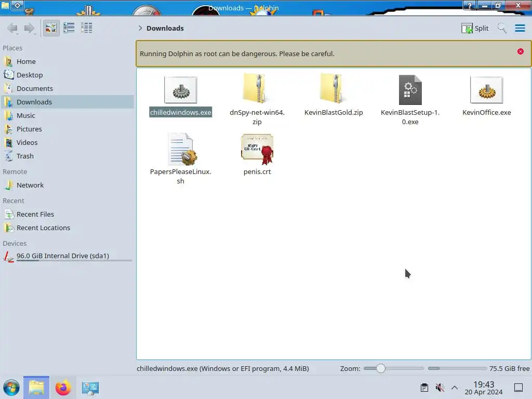The width and height of the screenshot is (532, 399).
Task: Open Recent Files
Action: pyautogui.click(x=67, y=215)
